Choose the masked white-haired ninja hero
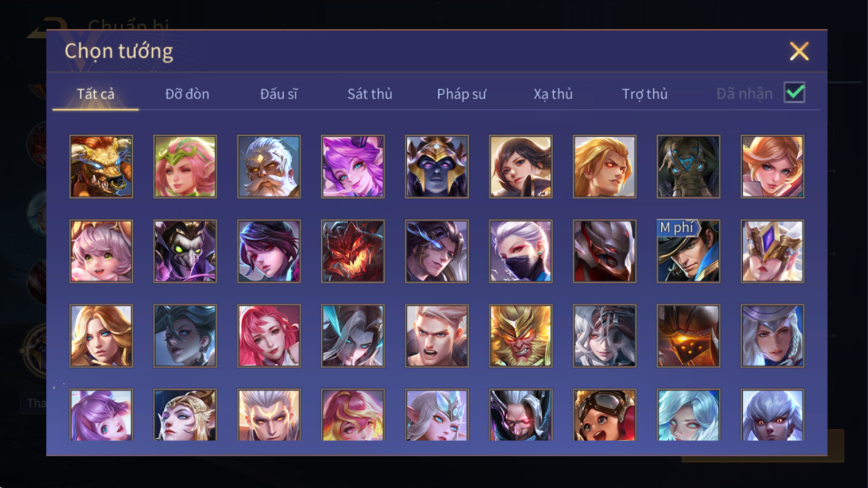868x488 pixels. point(520,251)
